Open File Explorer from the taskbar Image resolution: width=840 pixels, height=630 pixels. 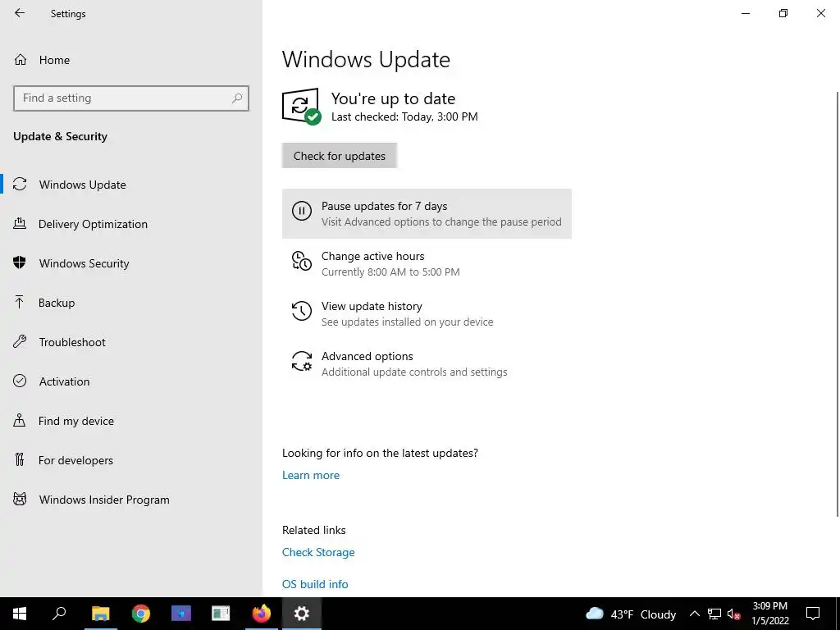(x=100, y=614)
